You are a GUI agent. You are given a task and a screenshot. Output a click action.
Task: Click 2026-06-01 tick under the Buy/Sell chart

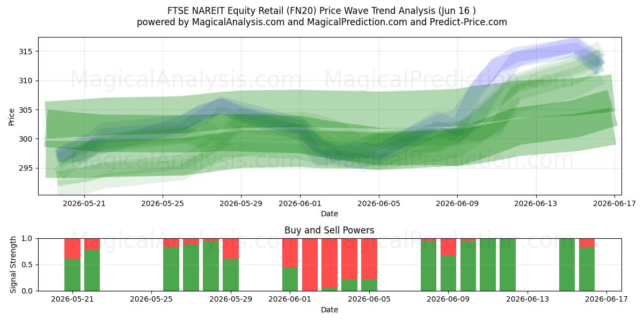[x=290, y=299]
